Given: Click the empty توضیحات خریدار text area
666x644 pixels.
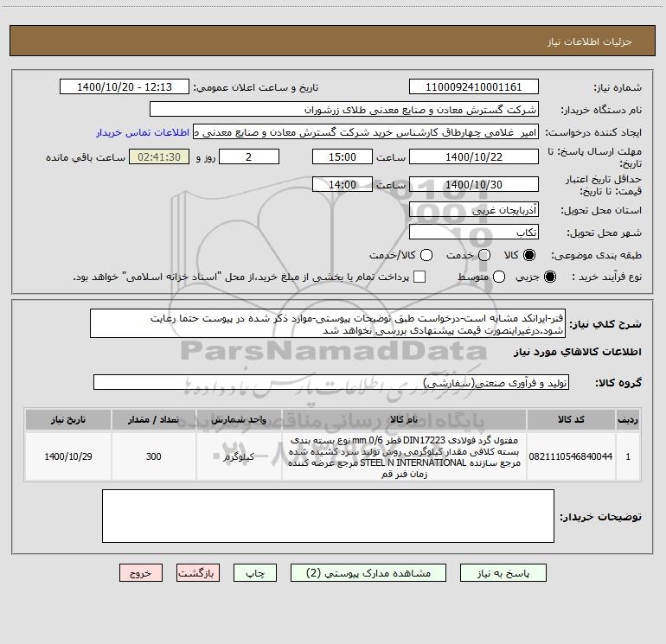Looking at the screenshot, I should pos(328,516).
